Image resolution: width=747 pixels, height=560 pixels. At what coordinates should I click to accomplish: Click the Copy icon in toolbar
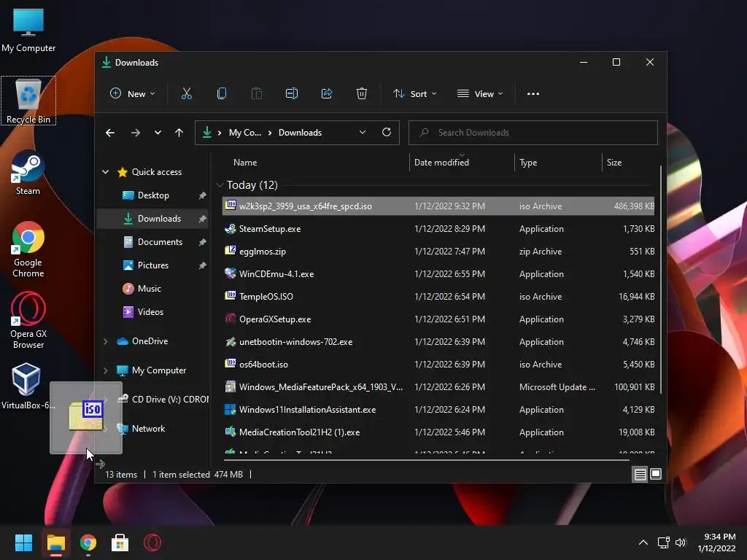[x=222, y=94]
